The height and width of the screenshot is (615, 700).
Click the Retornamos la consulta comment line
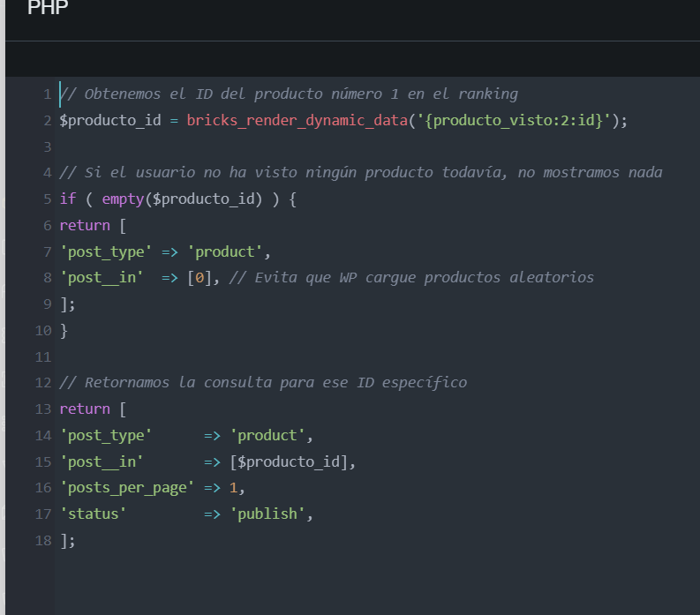tap(263, 382)
